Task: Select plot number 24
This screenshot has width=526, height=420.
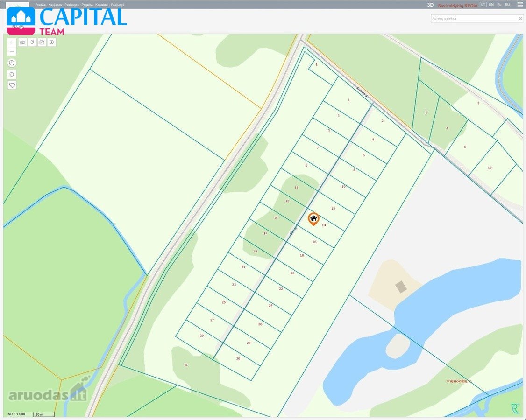Action: 270,306
